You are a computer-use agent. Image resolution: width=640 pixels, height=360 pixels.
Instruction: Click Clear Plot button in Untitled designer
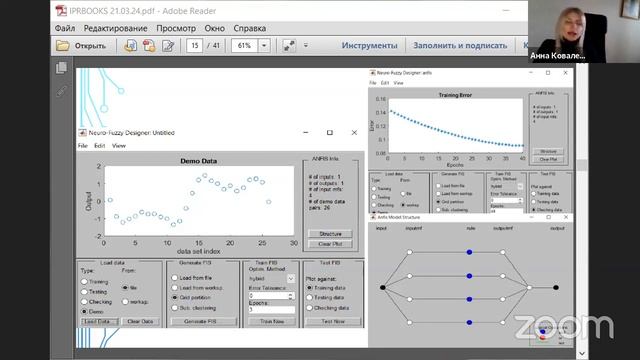[330, 244]
